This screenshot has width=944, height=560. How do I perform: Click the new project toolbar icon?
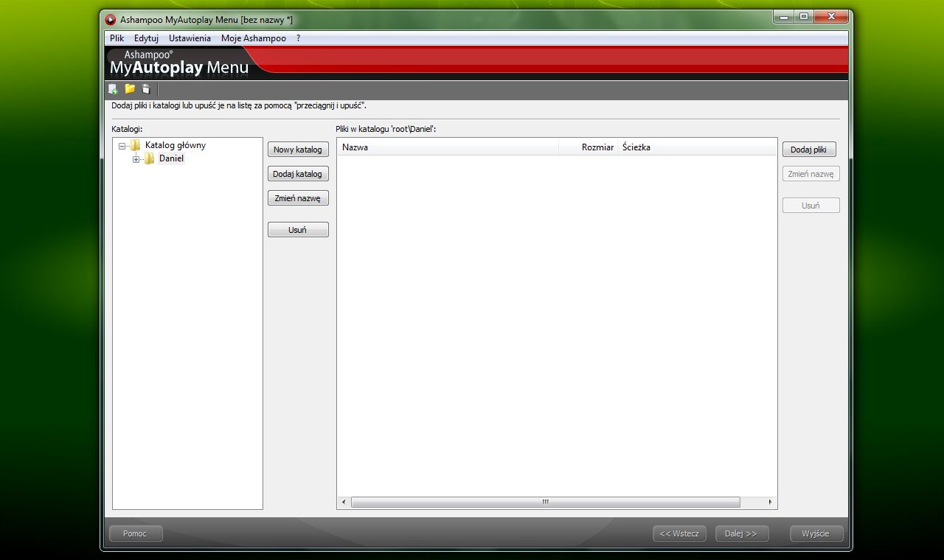pos(113,89)
